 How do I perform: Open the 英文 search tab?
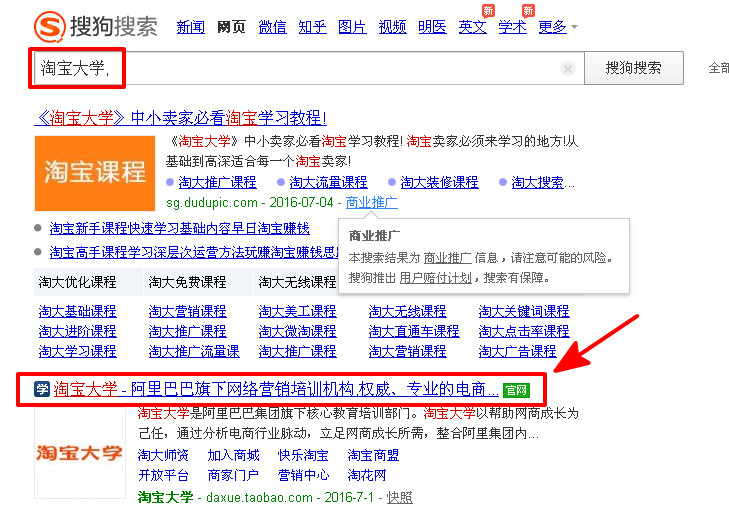tap(472, 27)
